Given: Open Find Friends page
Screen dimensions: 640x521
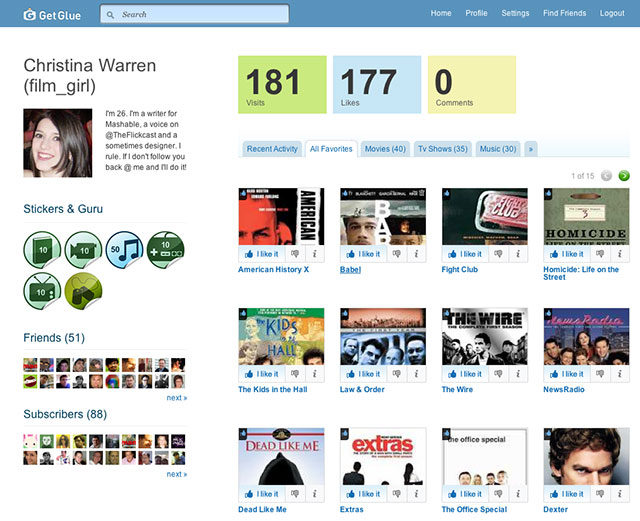Looking at the screenshot, I should (x=564, y=13).
